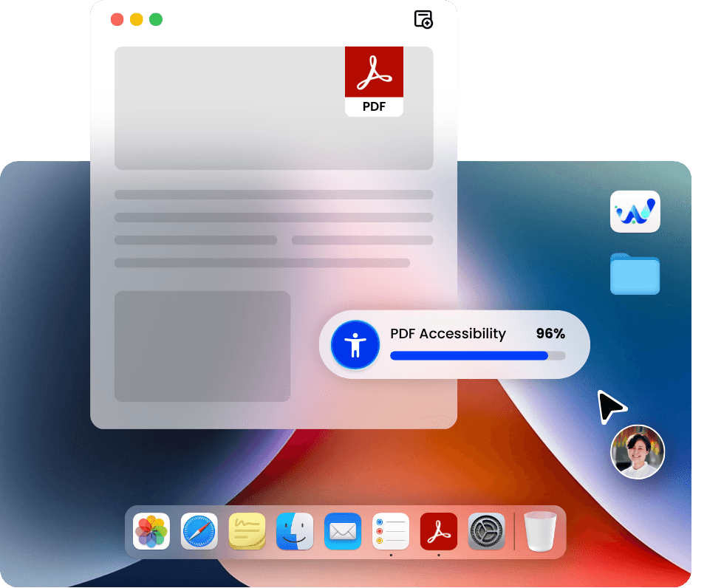The width and height of the screenshot is (707, 588).
Task: Click the PDF Accessibility label
Action: click(x=448, y=334)
